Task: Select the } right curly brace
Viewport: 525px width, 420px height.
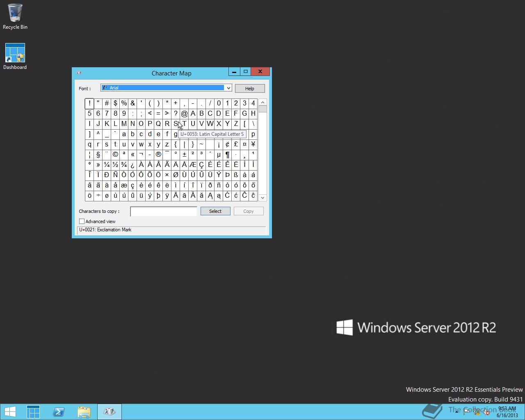Action: click(193, 144)
